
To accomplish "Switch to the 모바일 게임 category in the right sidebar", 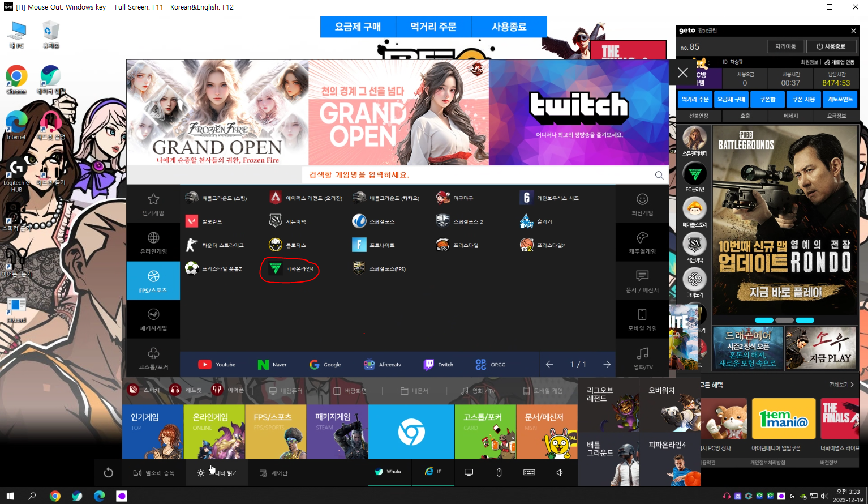I will click(x=642, y=319).
